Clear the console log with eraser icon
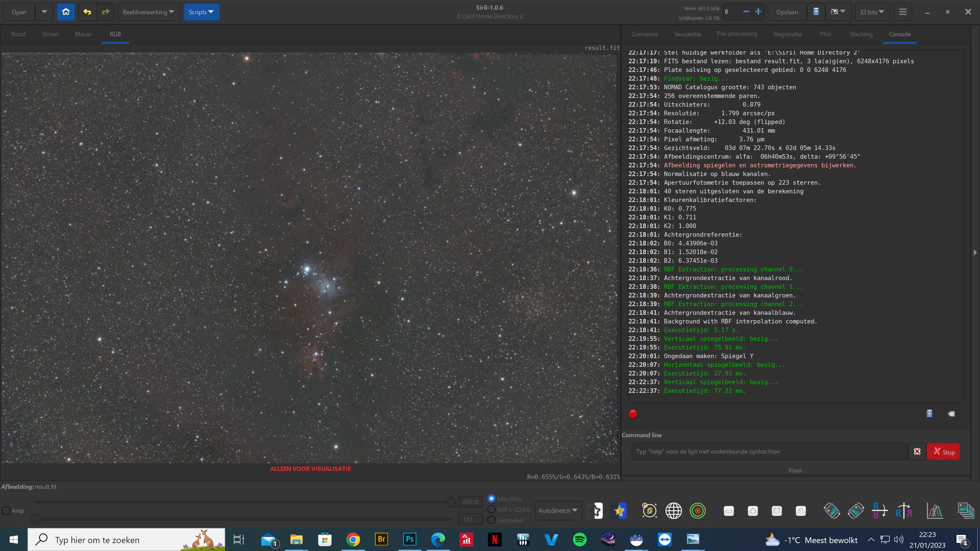980x551 pixels. [951, 414]
